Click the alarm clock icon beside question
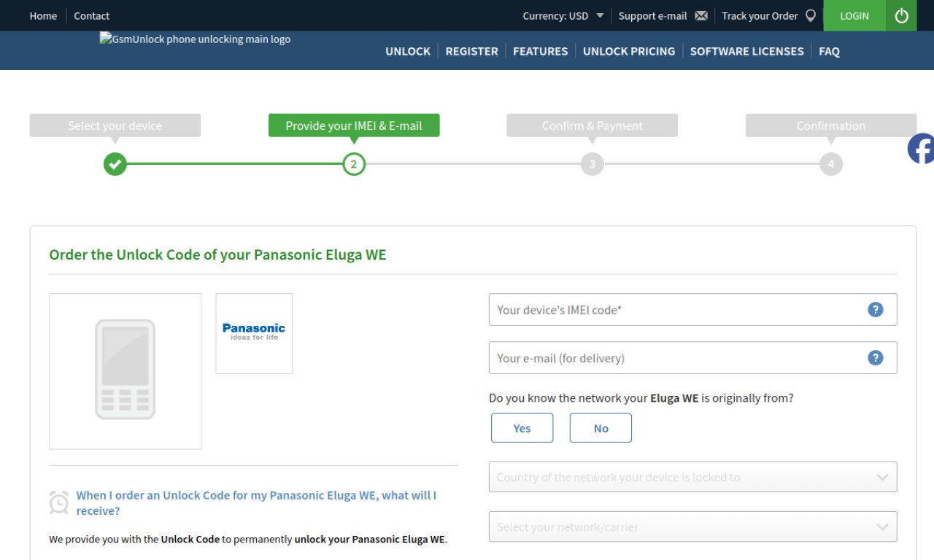 (58, 502)
